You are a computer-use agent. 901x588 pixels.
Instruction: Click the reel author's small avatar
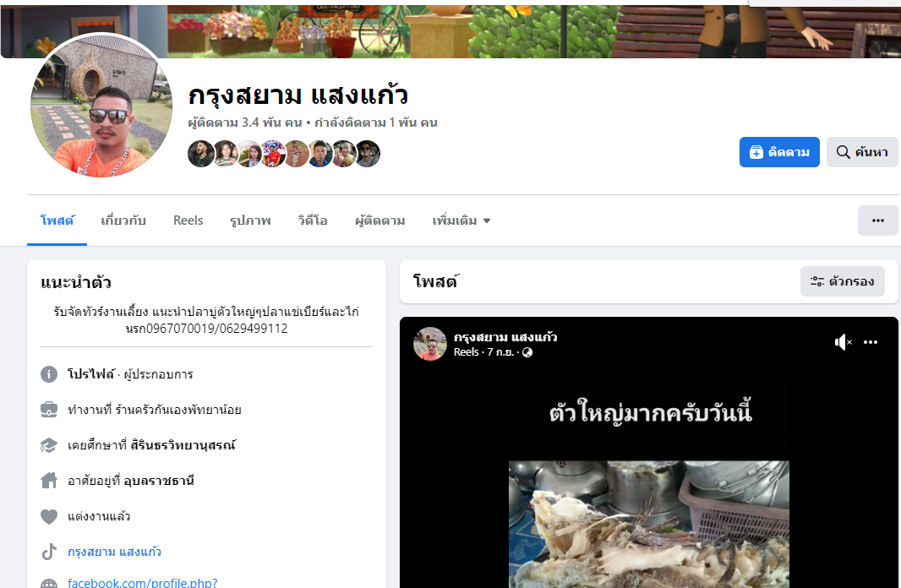click(430, 344)
